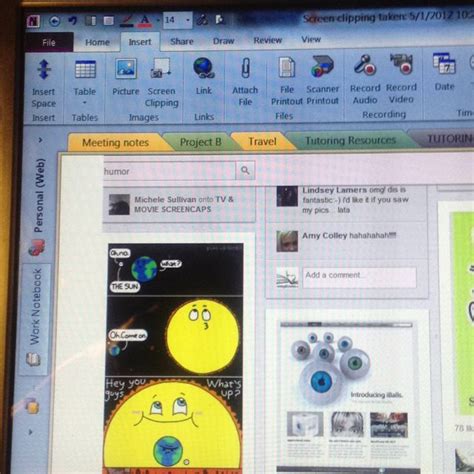Screen dimensions: 474x474
Task: Click Lindsey Lamers' avatar
Action: pyautogui.click(x=287, y=196)
